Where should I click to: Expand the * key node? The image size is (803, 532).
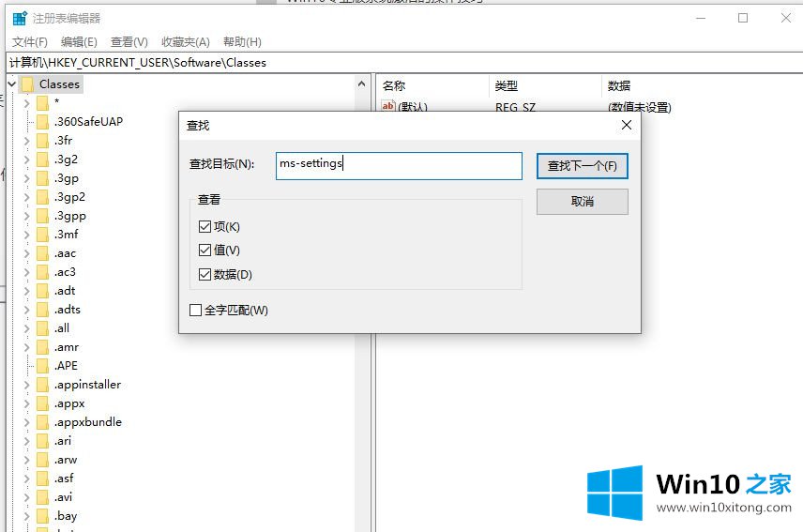(26, 103)
